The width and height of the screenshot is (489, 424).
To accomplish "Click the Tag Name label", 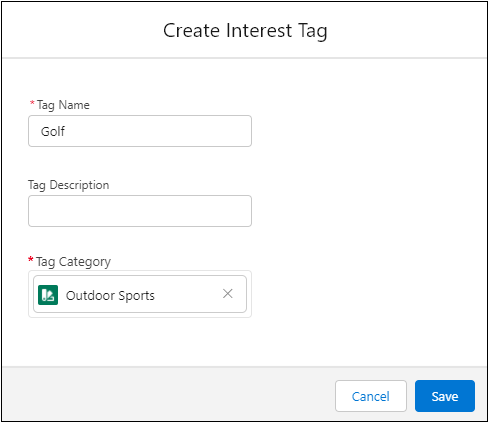I will (63, 105).
